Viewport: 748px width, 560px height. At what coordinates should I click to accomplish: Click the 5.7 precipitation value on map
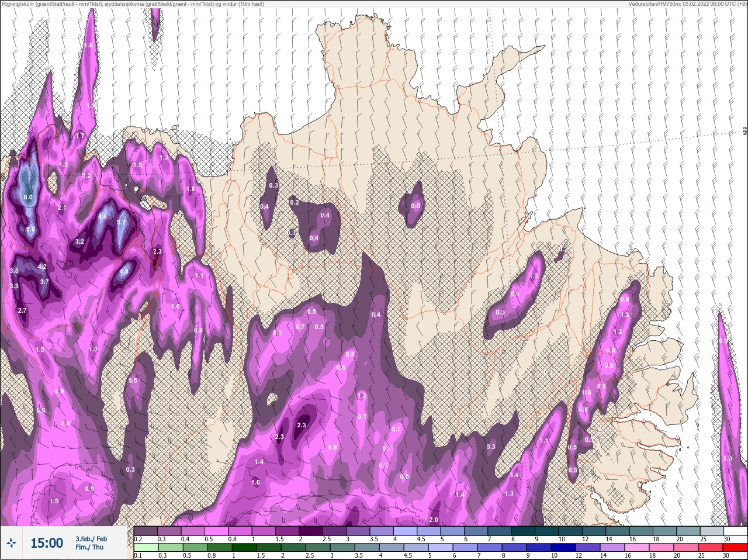tap(121, 222)
